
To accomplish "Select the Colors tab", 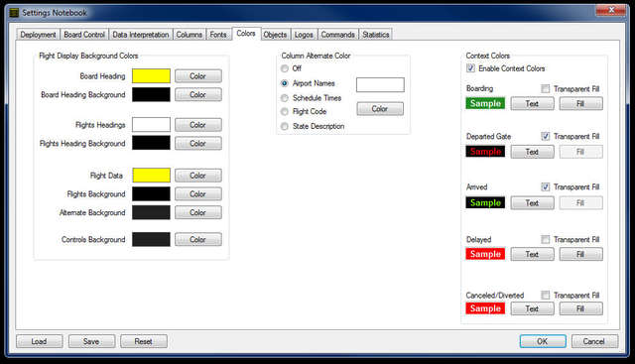I will point(246,34).
